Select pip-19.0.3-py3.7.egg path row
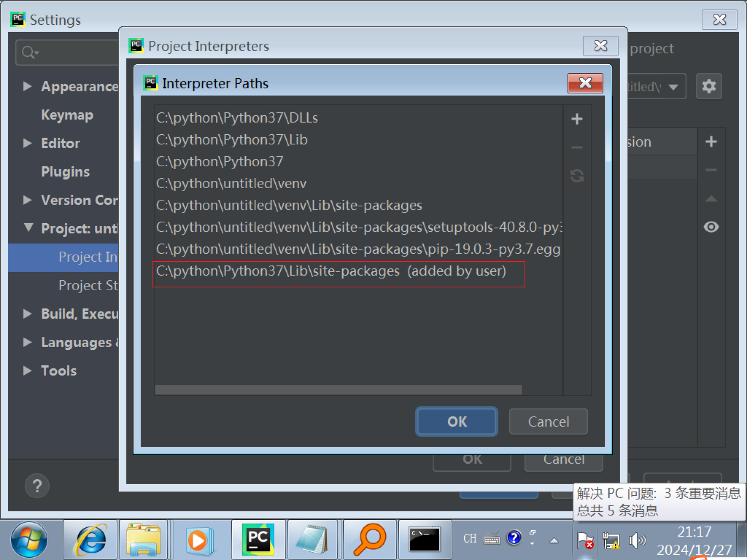Image resolution: width=747 pixels, height=560 pixels. click(358, 249)
